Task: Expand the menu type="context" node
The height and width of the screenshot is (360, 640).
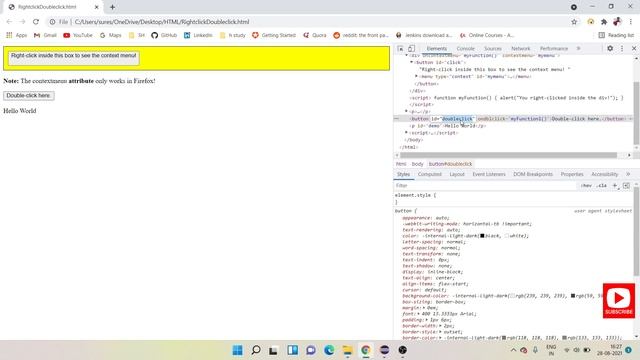Action: point(416,76)
